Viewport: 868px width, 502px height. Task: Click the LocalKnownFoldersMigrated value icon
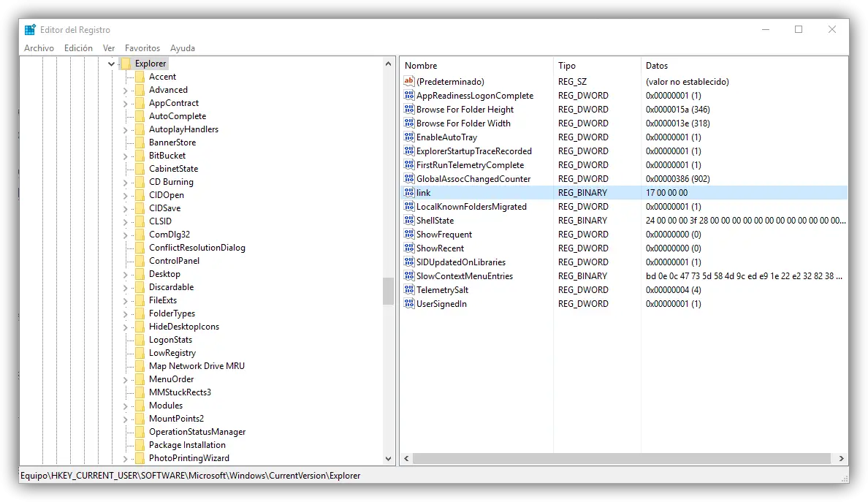[409, 206]
